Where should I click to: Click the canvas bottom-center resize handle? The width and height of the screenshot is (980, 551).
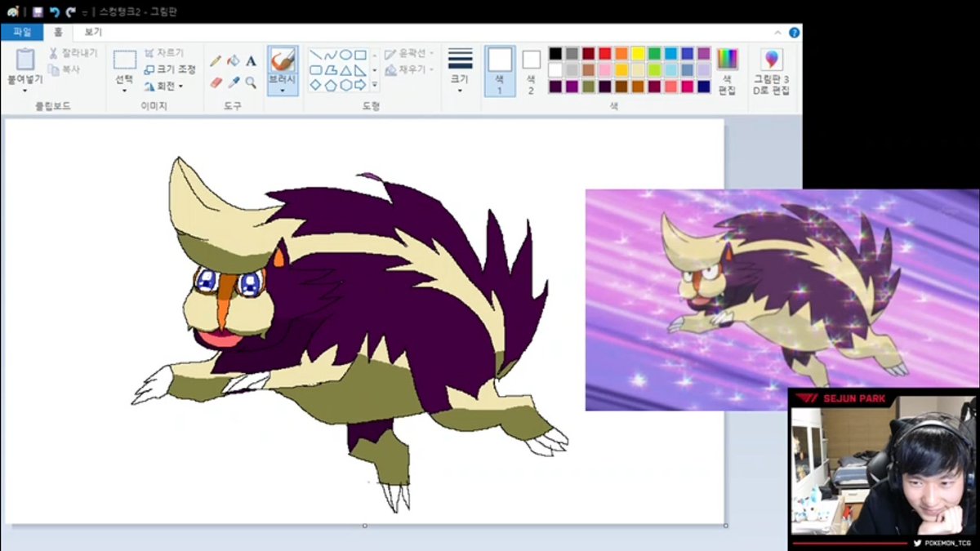pyautogui.click(x=365, y=526)
